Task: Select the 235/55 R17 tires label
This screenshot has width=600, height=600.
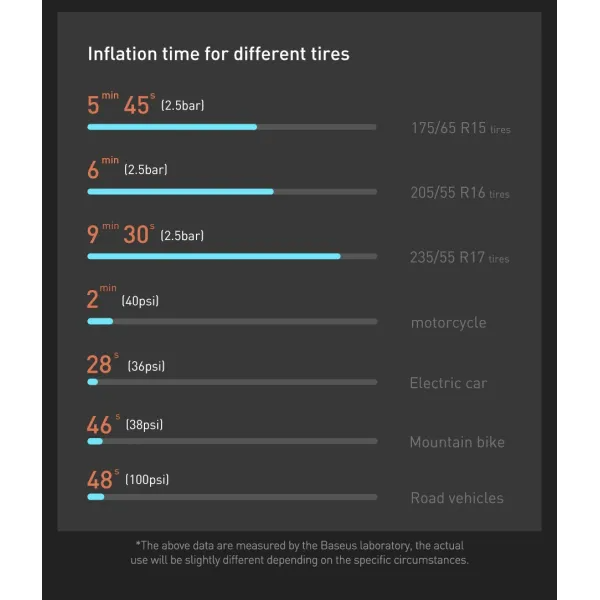Action: click(460, 258)
